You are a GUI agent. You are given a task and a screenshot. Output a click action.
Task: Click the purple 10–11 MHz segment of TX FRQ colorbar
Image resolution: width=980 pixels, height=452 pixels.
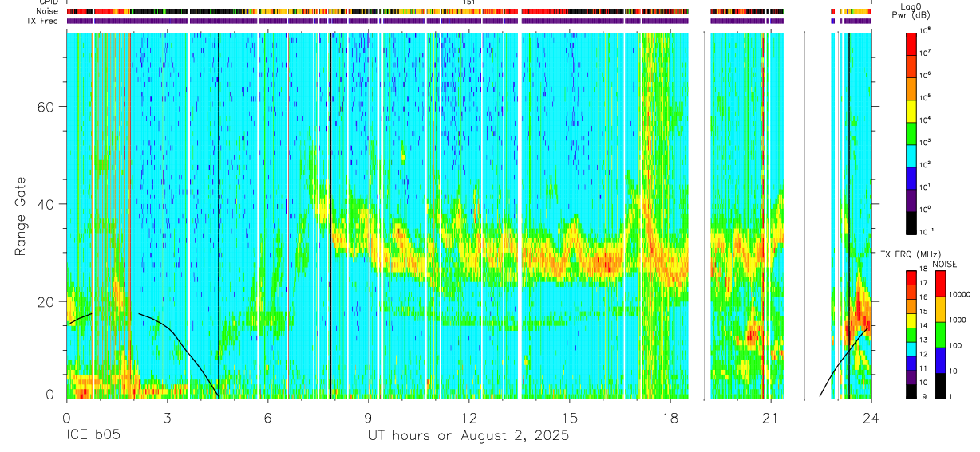[912, 377]
